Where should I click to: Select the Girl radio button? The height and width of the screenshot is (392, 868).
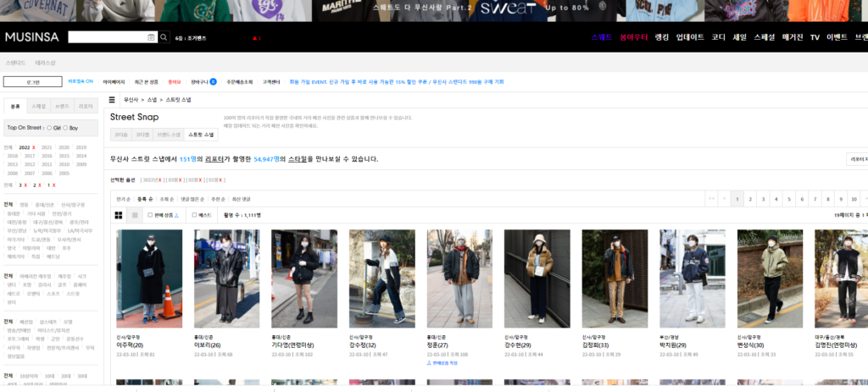[x=49, y=128]
